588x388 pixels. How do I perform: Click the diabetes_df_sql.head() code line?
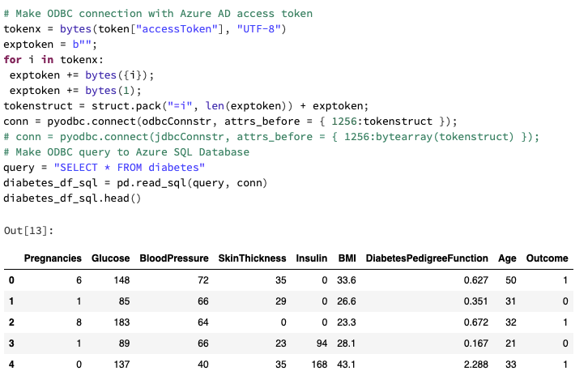[x=72, y=198]
